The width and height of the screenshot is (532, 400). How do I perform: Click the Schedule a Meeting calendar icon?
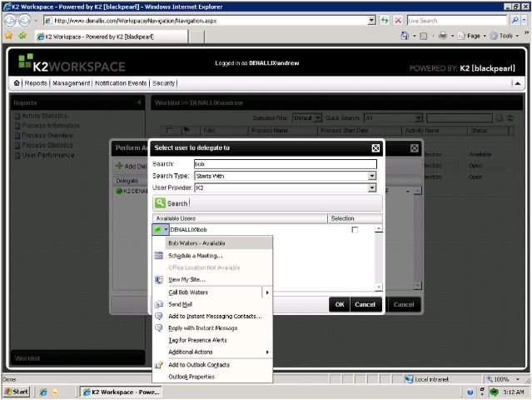point(159,255)
